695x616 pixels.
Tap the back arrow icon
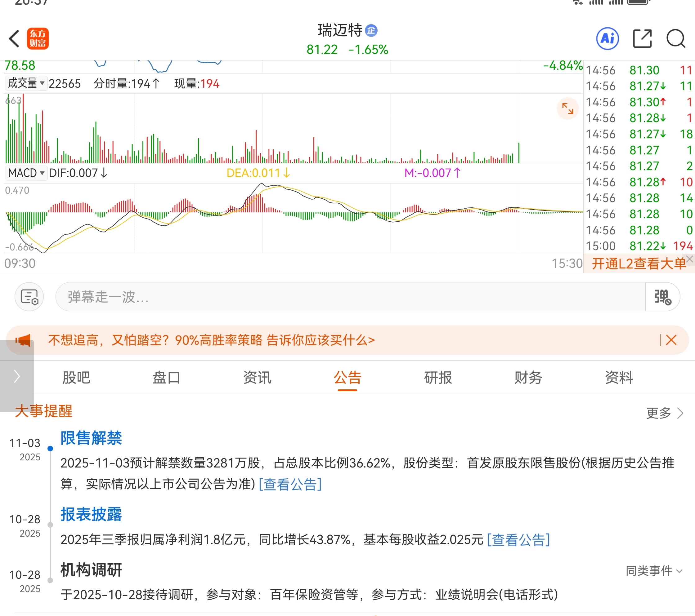click(14, 38)
